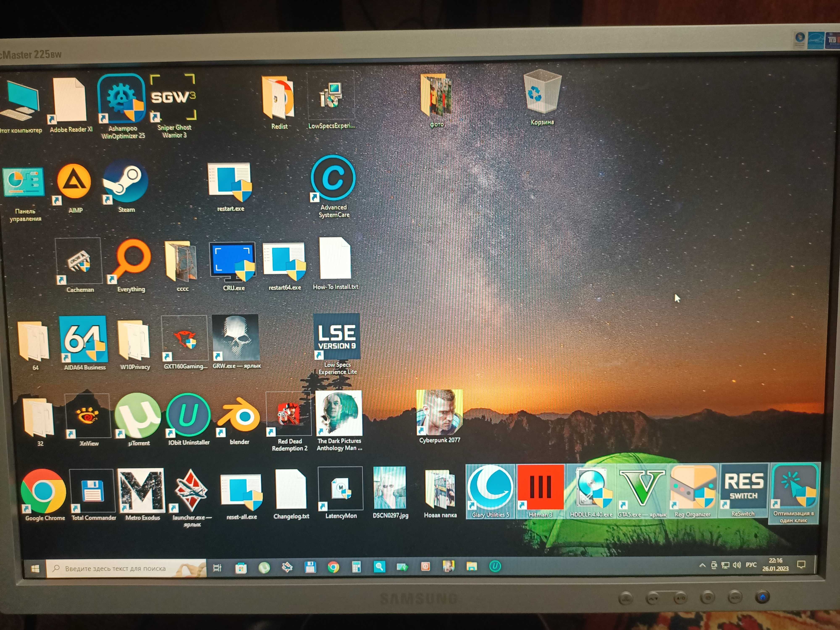The height and width of the screenshot is (630, 840).
Task: Open the W10Privacy folder
Action: [134, 345]
